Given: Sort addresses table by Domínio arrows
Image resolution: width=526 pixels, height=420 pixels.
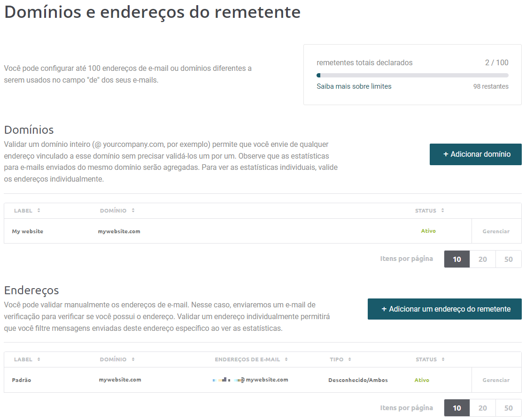Looking at the screenshot, I should click(x=133, y=359).
